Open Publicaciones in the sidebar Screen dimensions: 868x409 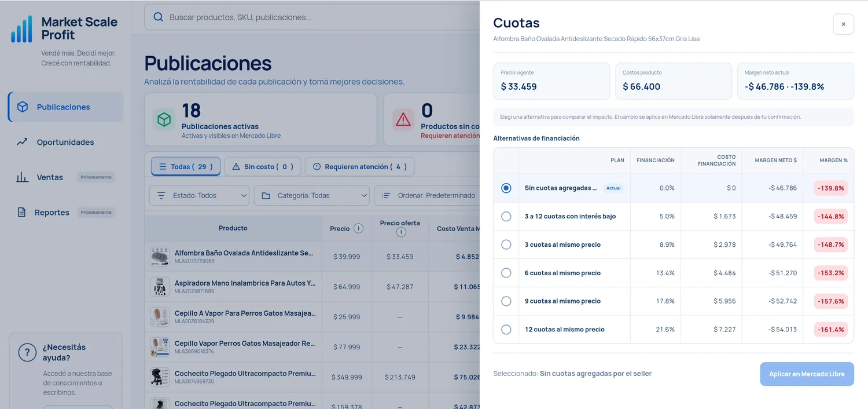pos(65,107)
